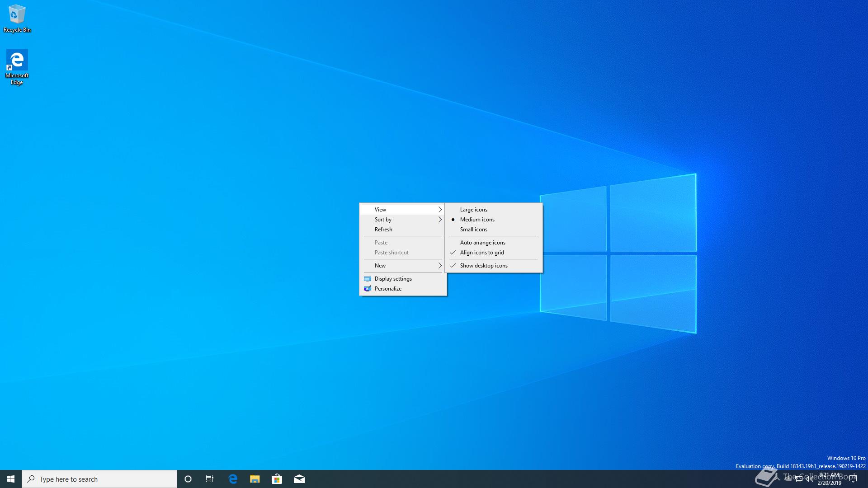
Task: Click the Cortana circle icon
Action: [x=188, y=479]
